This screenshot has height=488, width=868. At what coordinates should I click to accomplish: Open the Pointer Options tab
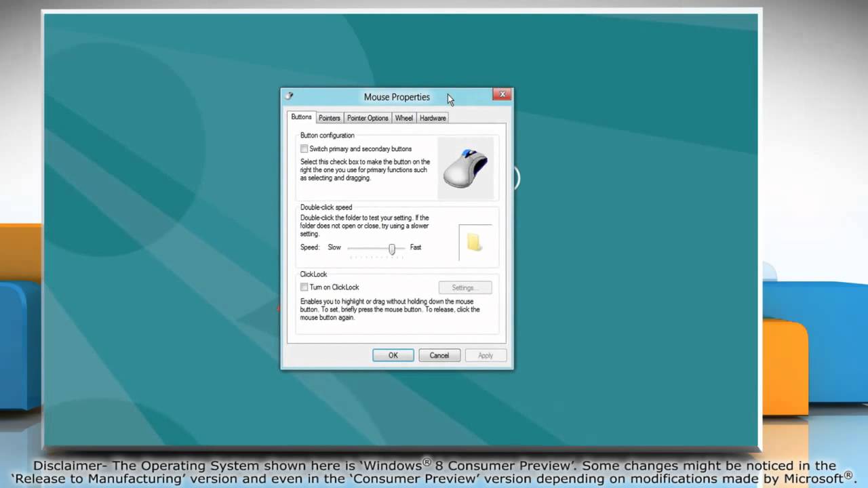[368, 118]
